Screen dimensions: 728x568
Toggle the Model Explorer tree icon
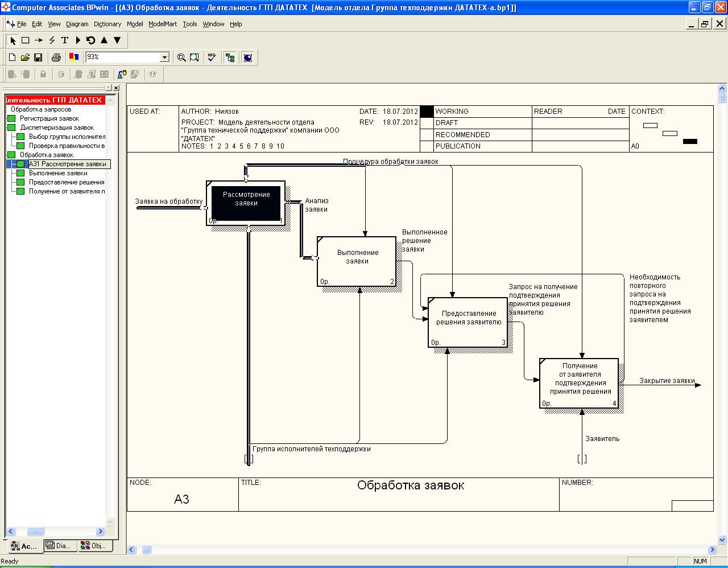pos(230,57)
